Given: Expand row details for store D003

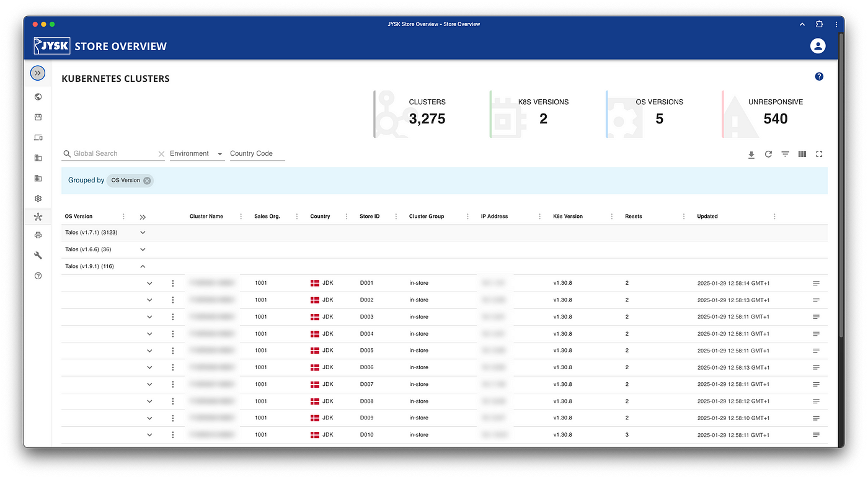Looking at the screenshot, I should coord(149,317).
